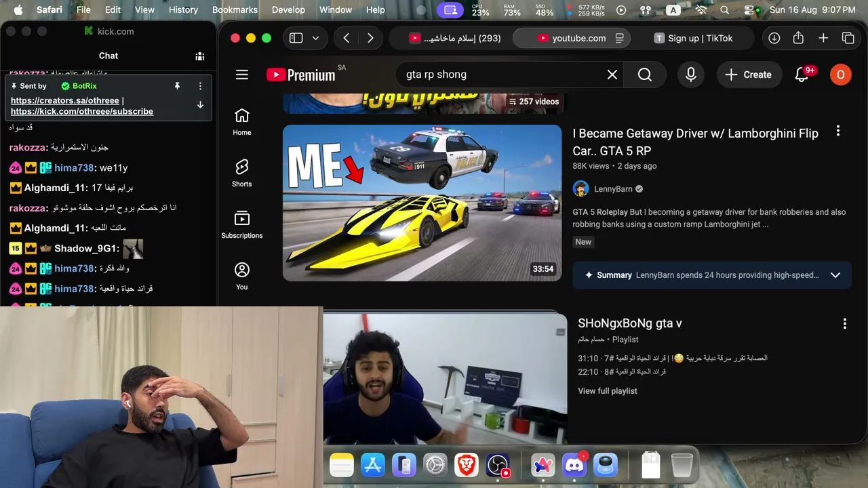Image resolution: width=868 pixels, height=488 pixels.
Task: Show the Kick chat users list
Action: 200,56
